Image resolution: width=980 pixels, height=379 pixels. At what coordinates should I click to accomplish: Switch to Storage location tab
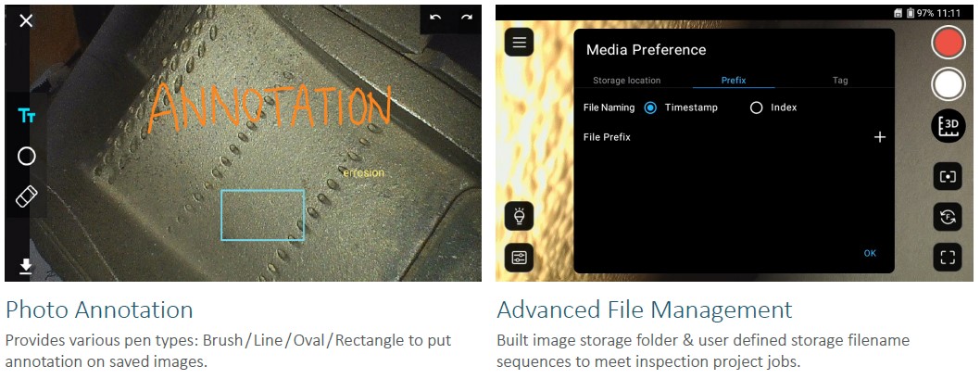tap(626, 80)
